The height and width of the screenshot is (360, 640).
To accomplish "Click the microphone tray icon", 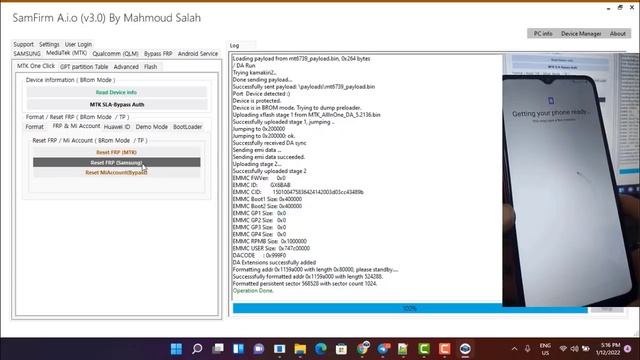I will pyautogui.click(x=527, y=349).
